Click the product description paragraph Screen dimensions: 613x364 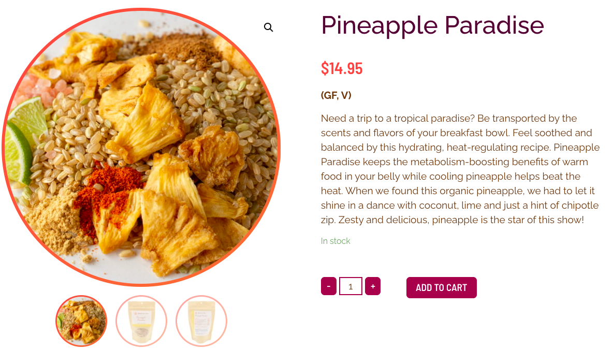pyautogui.click(x=460, y=169)
